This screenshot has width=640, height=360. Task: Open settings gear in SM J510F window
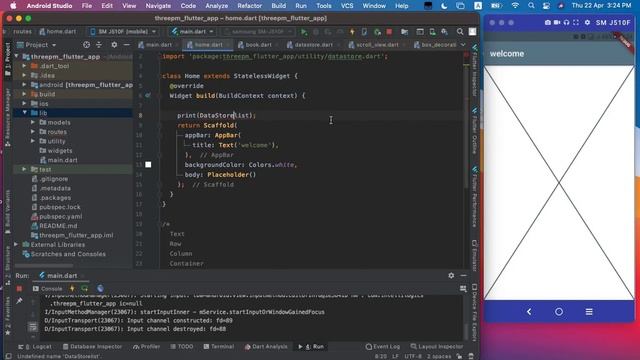tap(587, 23)
